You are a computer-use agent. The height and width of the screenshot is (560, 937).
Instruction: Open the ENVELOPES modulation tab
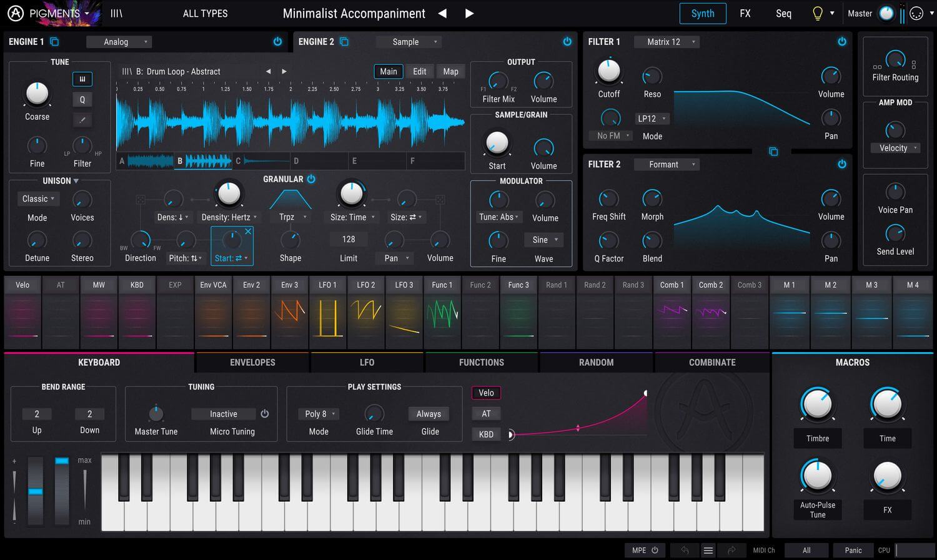252,362
